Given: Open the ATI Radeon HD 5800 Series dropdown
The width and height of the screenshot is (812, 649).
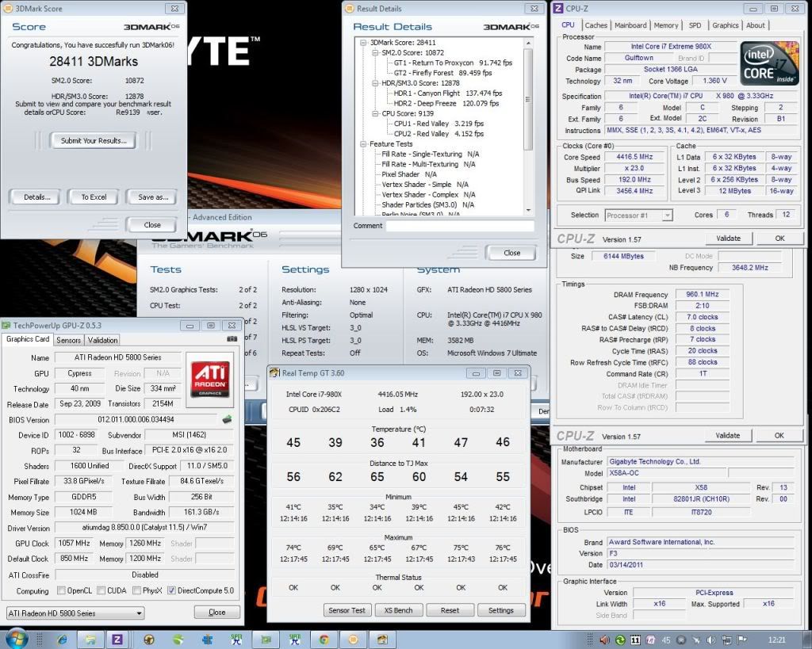Looking at the screenshot, I should click(x=75, y=613).
